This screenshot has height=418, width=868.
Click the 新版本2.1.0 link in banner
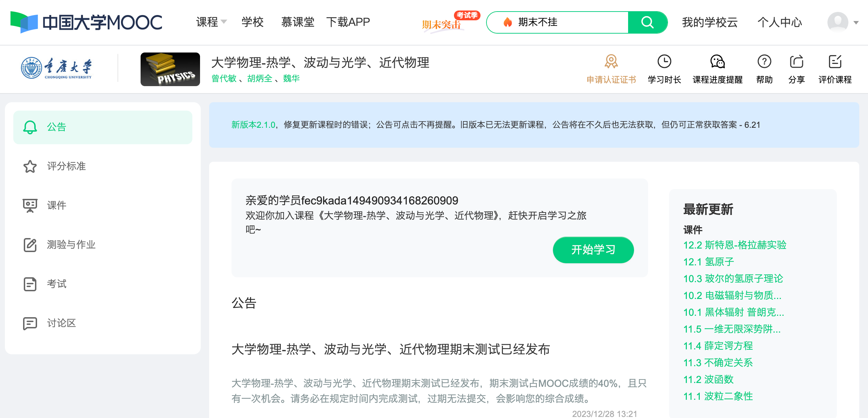[253, 125]
